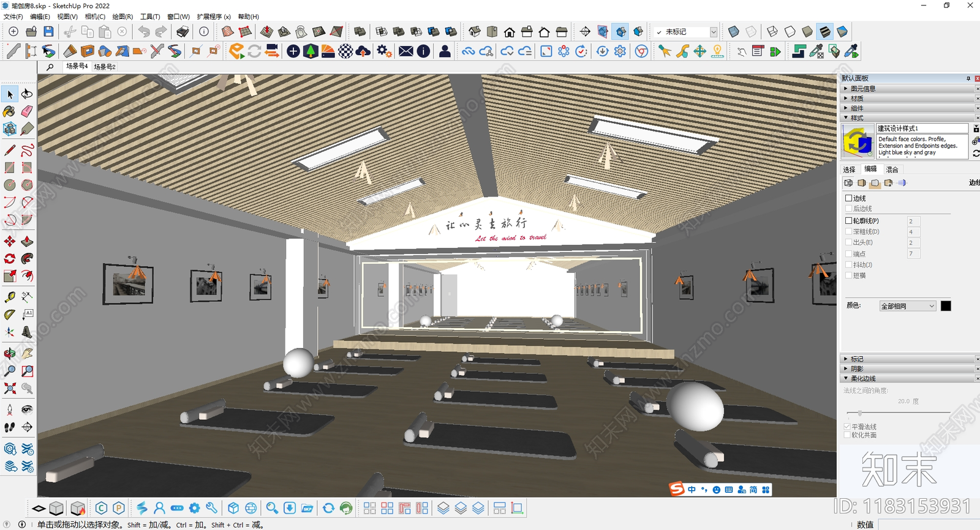
Task: Choose the Pan hand tool
Action: tap(27, 354)
